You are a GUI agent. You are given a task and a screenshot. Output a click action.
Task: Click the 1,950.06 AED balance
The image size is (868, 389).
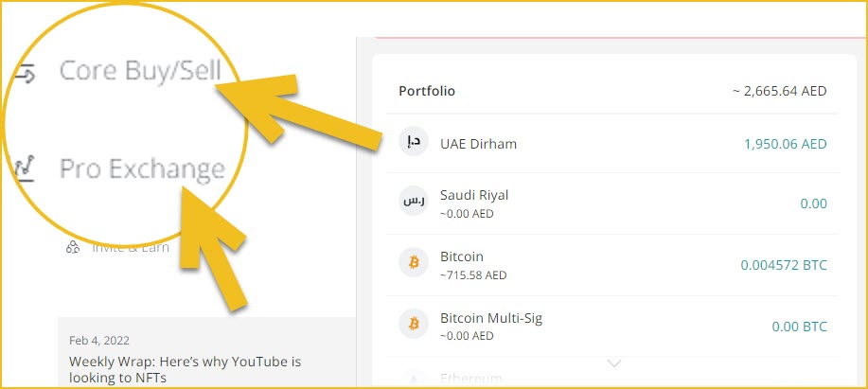(x=785, y=144)
